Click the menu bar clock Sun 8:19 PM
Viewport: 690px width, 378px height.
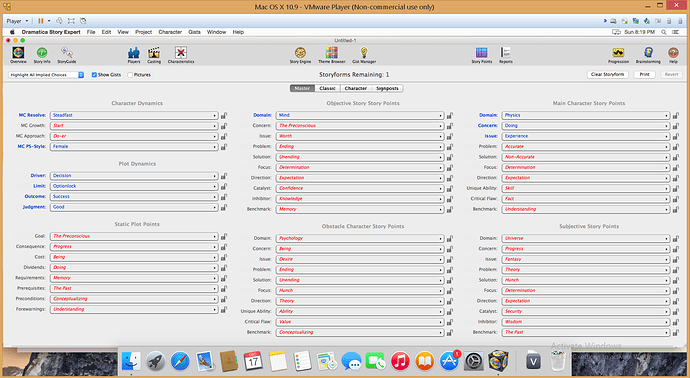[639, 32]
